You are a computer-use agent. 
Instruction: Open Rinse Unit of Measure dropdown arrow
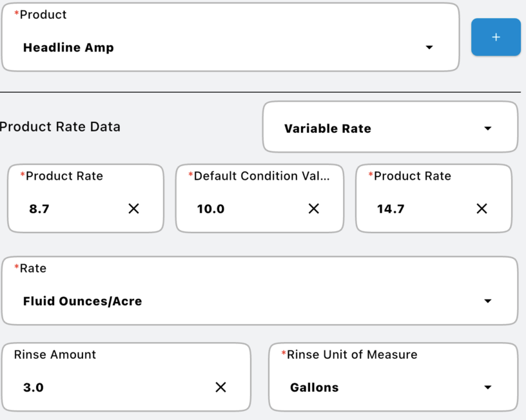[487, 387]
